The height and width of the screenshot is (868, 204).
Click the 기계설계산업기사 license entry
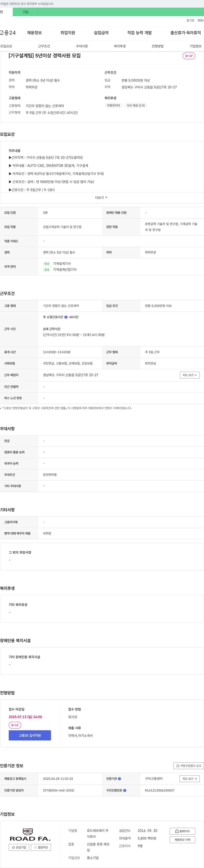click(65, 269)
